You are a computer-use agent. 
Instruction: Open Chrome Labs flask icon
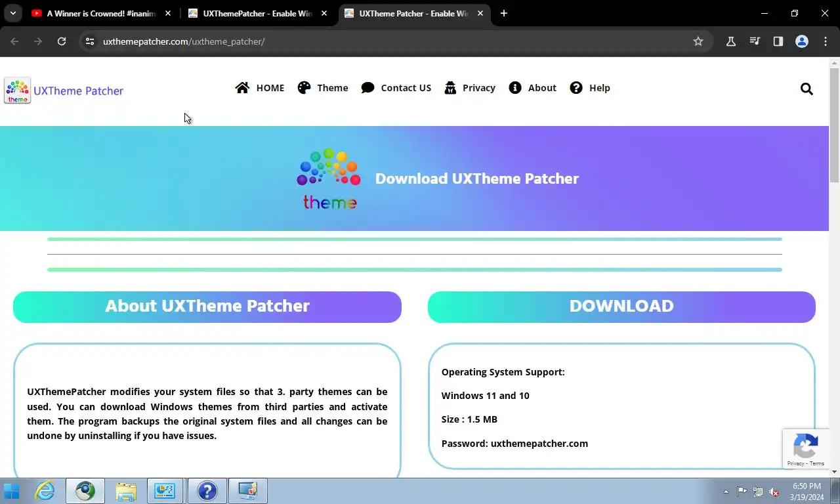click(730, 41)
